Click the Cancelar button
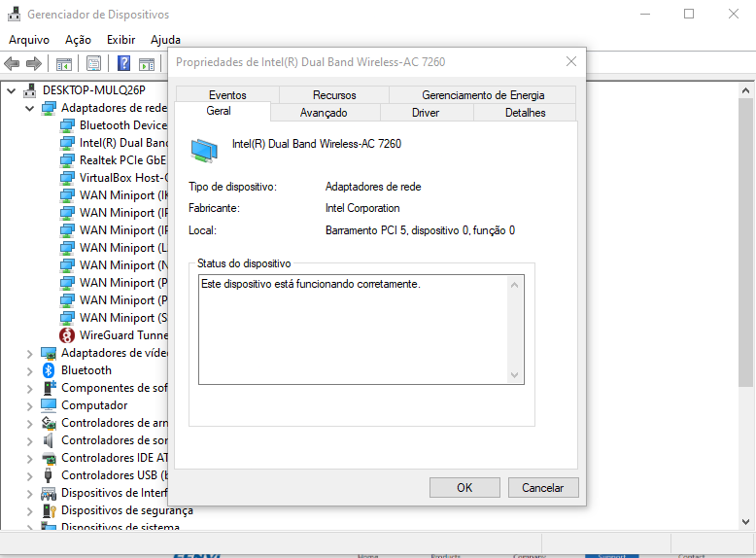This screenshot has width=756, height=558. (543, 488)
